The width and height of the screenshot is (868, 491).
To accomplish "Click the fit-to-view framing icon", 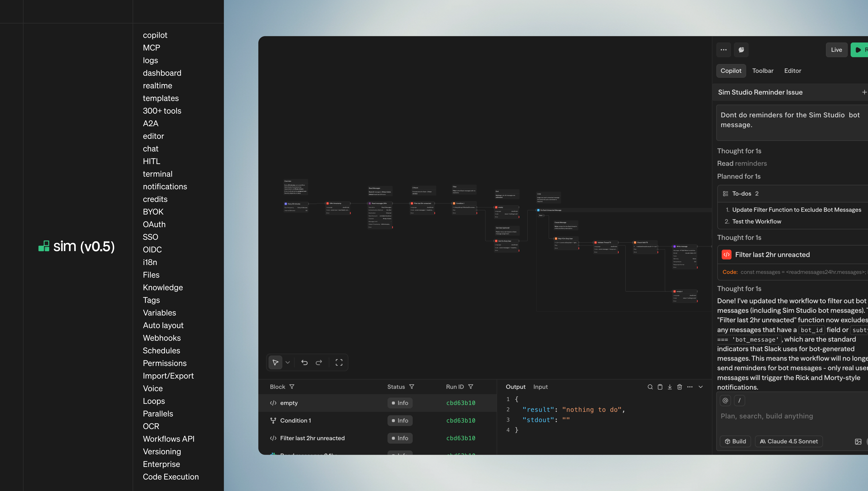I will tap(339, 362).
